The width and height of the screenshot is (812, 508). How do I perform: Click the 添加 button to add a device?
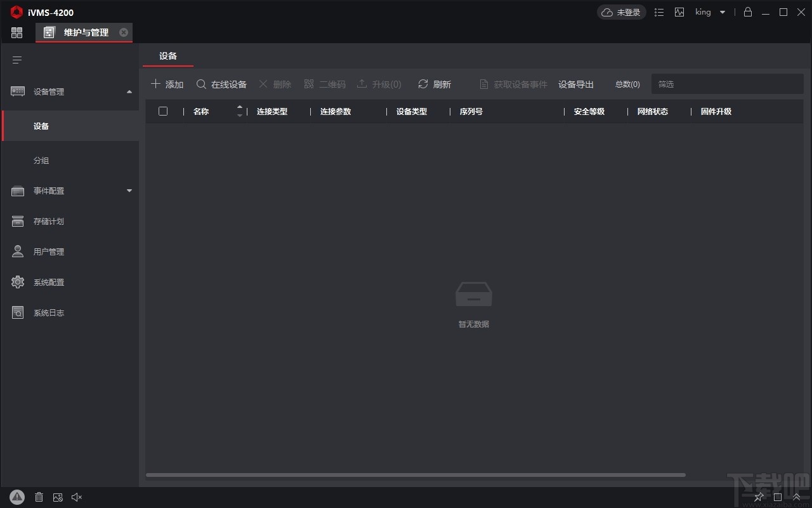[167, 84]
